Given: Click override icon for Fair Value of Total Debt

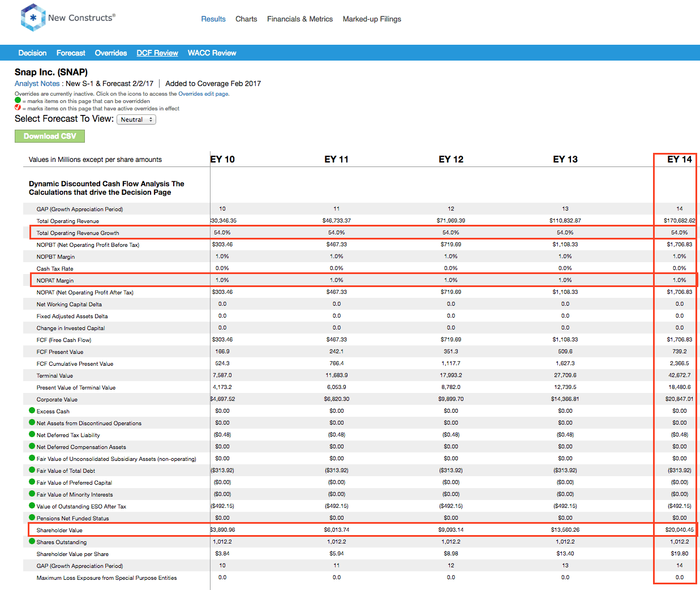Looking at the screenshot, I should click(32, 470).
